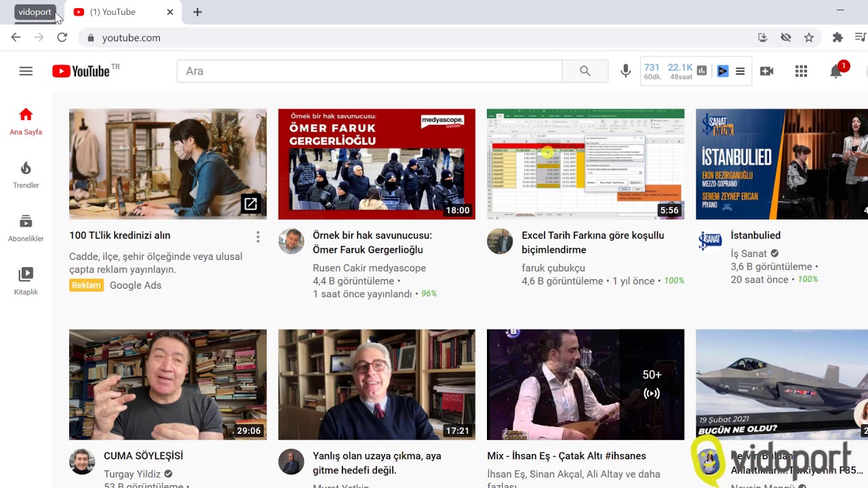The width and height of the screenshot is (868, 488).
Task: Open İş Sanat channel avatar
Action: 709,241
